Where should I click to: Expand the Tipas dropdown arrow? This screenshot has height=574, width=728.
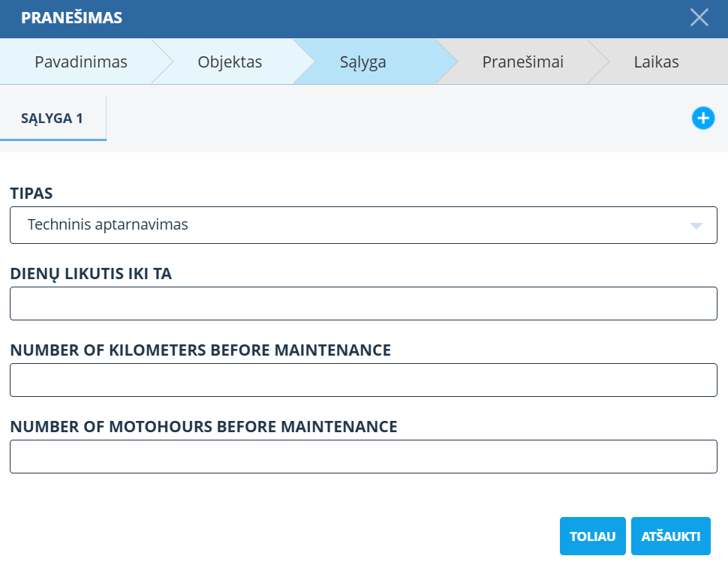[696, 225]
